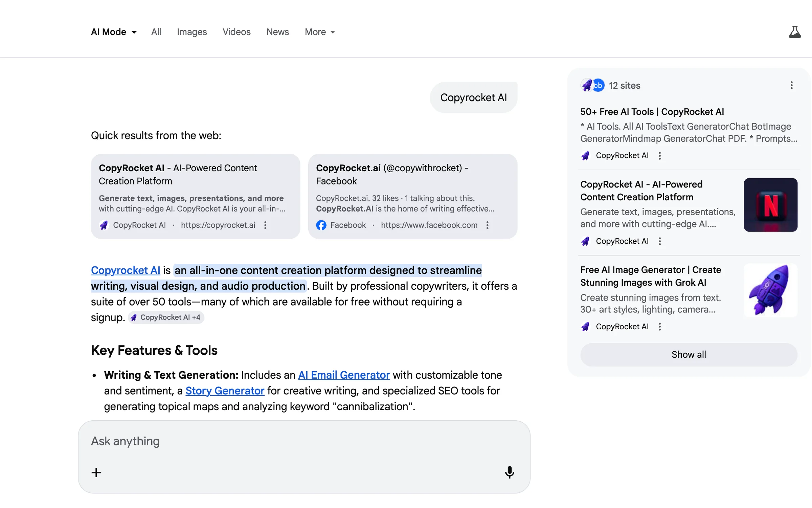Open three-dot menu on 12 sites panel
The height and width of the screenshot is (508, 812).
pos(791,85)
